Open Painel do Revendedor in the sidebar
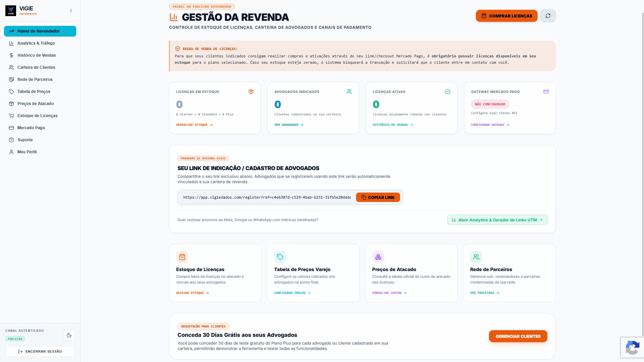644x362 pixels. 40,31
